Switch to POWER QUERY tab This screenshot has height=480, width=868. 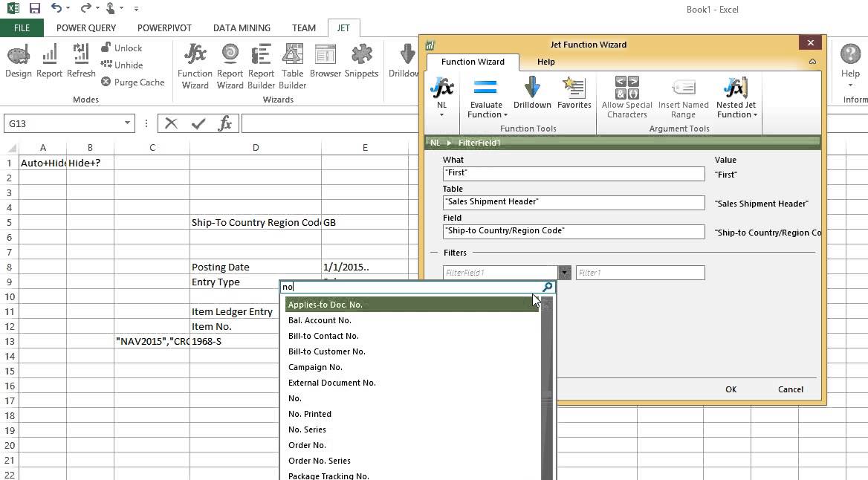tap(86, 27)
